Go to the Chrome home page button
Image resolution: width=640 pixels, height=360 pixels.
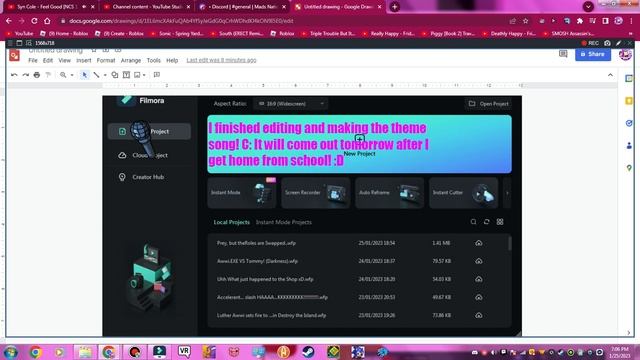tap(47, 21)
